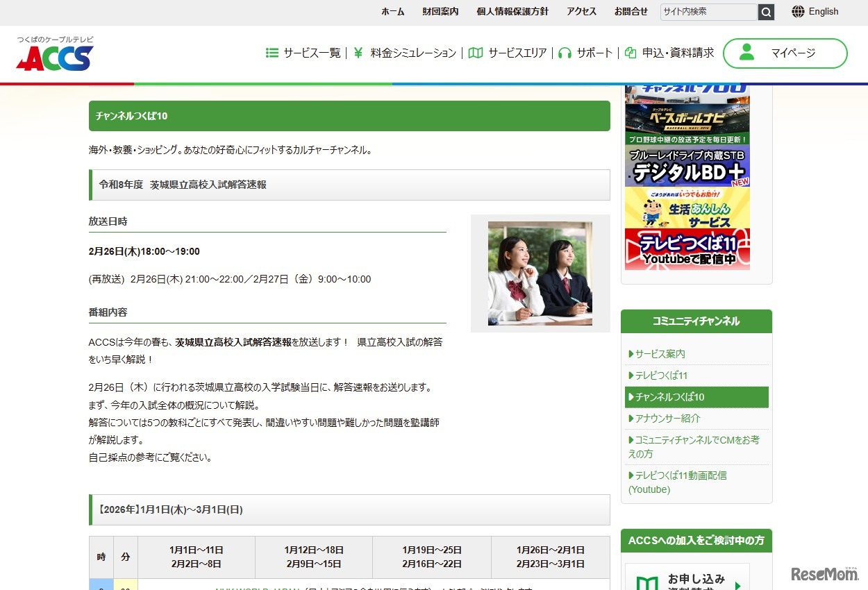Select the サービス一覧 list icon
This screenshot has height=590, width=868.
[x=272, y=52]
